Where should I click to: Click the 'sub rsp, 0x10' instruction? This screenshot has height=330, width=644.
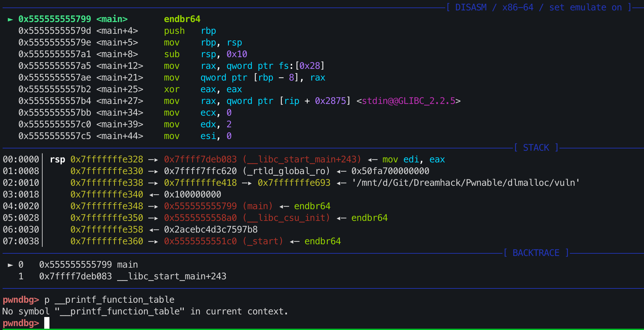(206, 54)
